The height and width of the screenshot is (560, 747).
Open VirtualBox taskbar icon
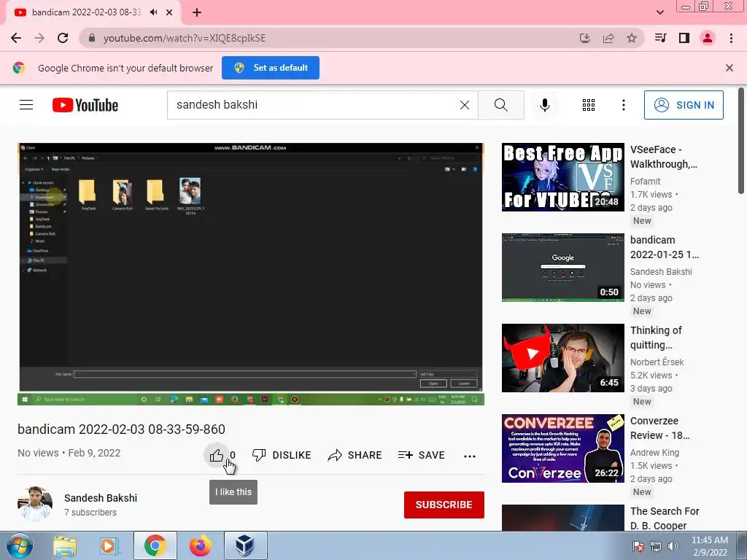(245, 545)
